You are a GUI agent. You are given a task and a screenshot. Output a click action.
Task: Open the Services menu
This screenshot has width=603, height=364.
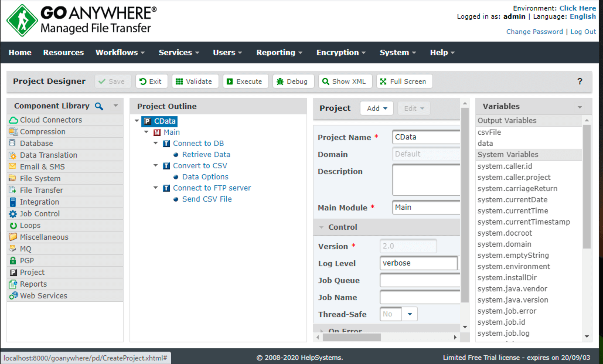pos(179,52)
